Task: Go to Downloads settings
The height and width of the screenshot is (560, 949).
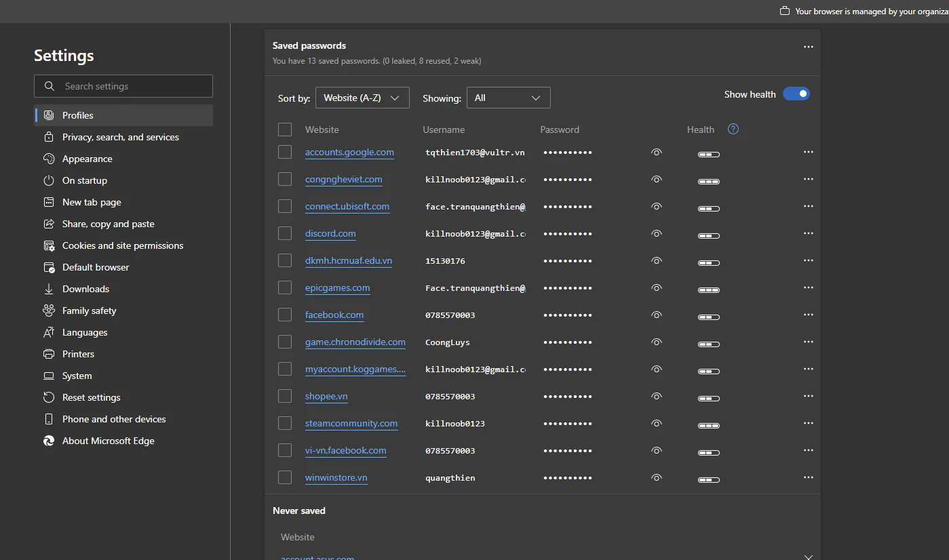Action: coord(124,289)
